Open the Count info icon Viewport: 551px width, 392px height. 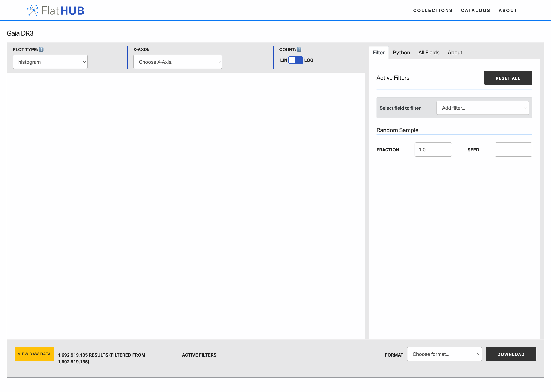click(299, 49)
